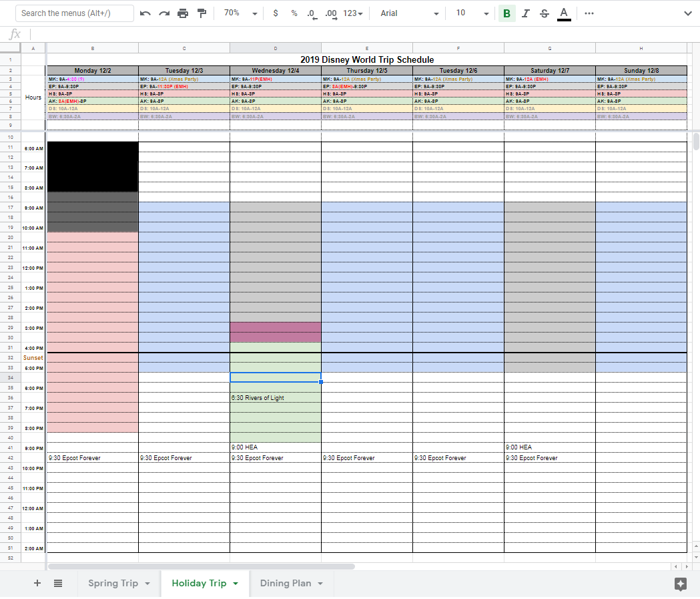Select Wednesday's '9:00 HEA' cell

[276, 447]
